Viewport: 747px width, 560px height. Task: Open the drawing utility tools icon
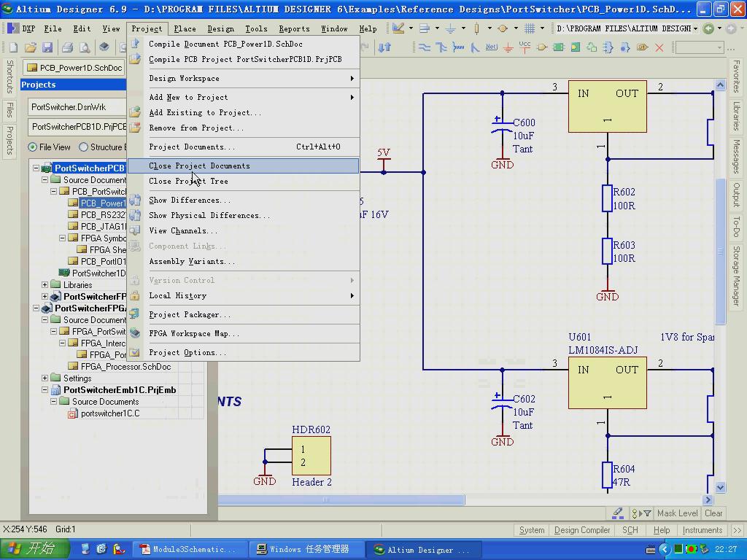(x=398, y=28)
